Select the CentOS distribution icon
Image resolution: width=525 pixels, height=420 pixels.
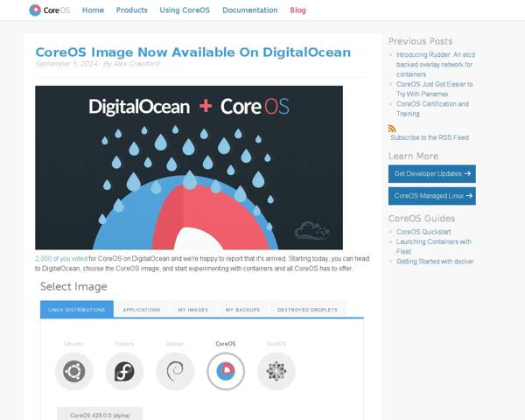(276, 371)
